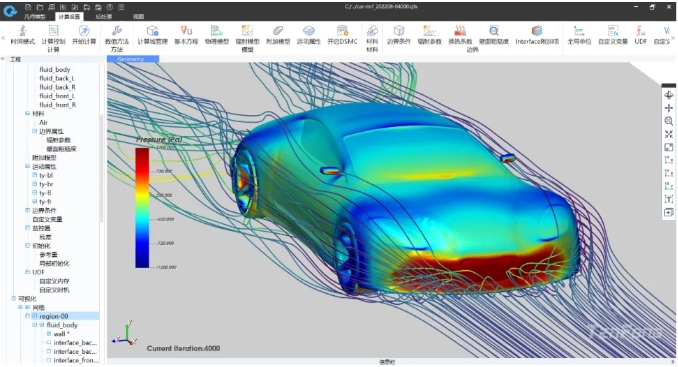Screen dimensions: 678x367
Task: Open the 换热系数 heat transfer coefficient tool
Action: click(460, 31)
